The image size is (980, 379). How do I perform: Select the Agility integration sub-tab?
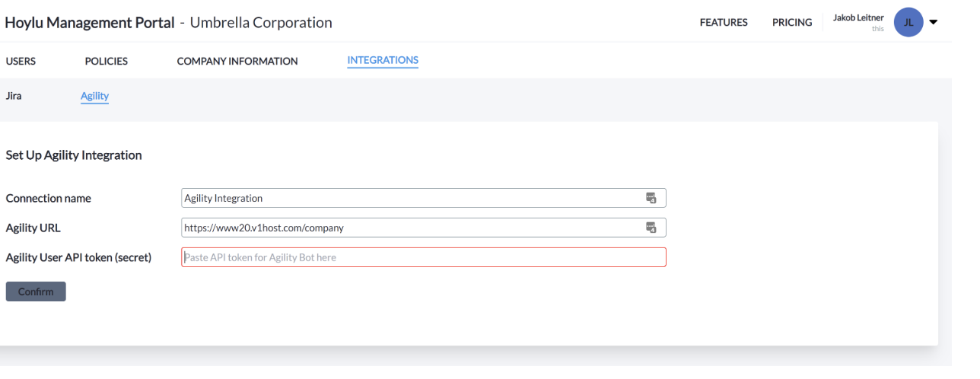pyautogui.click(x=94, y=96)
